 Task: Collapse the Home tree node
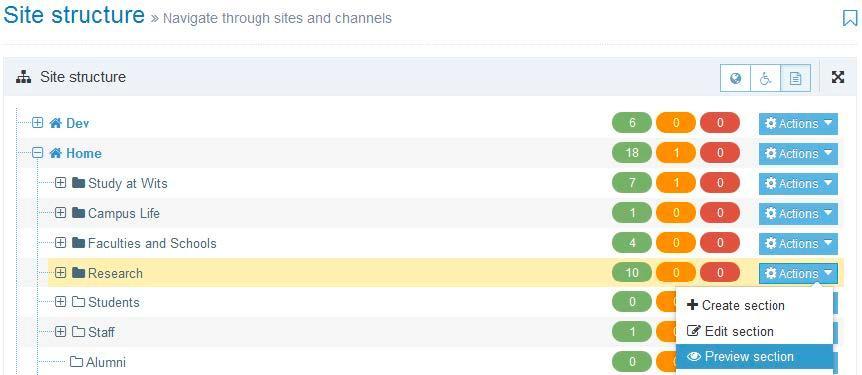[x=37, y=153]
